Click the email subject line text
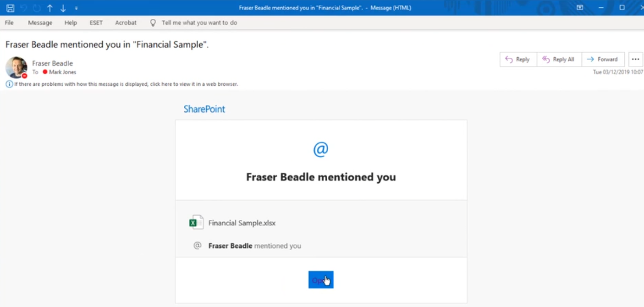Screen dimensions: 644x307 click(x=107, y=44)
